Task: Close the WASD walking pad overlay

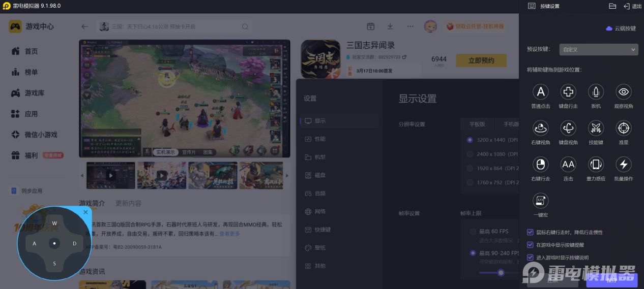Action: click(x=85, y=212)
